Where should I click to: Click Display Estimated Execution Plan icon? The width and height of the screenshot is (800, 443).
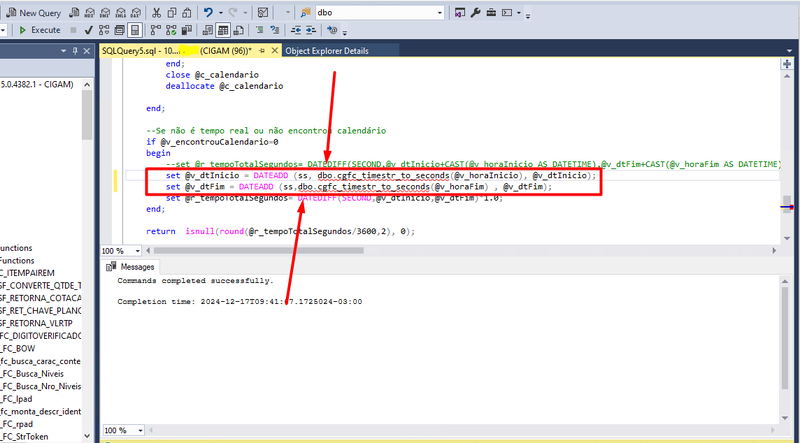coord(104,30)
